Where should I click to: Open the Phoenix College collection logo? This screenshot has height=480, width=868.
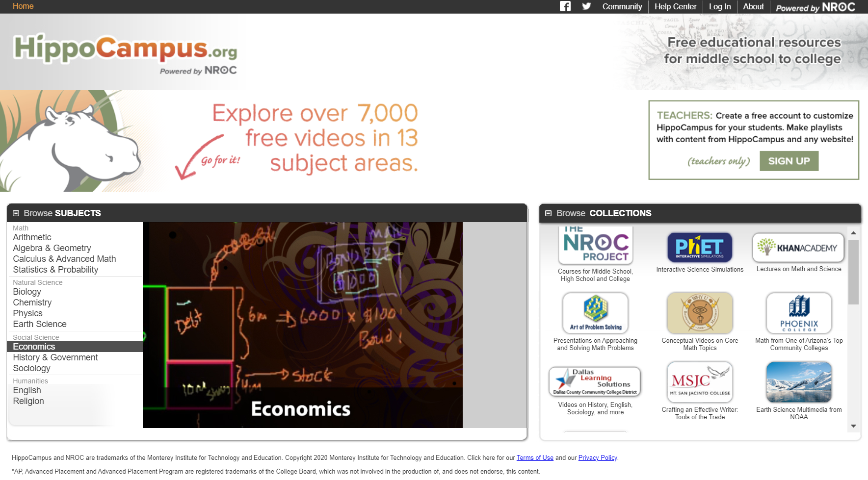(799, 313)
